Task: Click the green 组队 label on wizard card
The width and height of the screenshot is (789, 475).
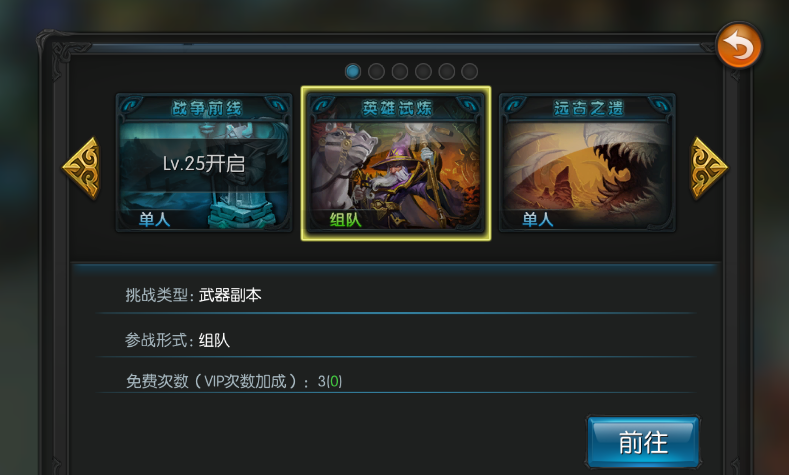Action: [345, 220]
